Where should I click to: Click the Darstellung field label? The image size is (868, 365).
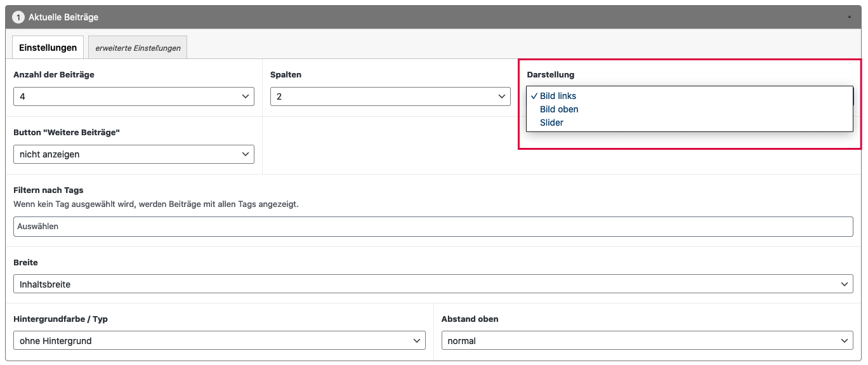click(x=550, y=75)
